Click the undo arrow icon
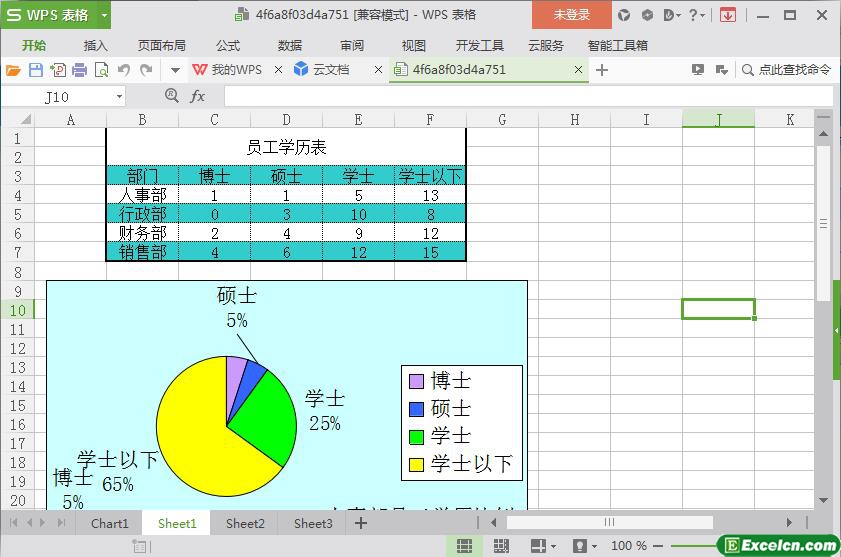 [x=124, y=70]
